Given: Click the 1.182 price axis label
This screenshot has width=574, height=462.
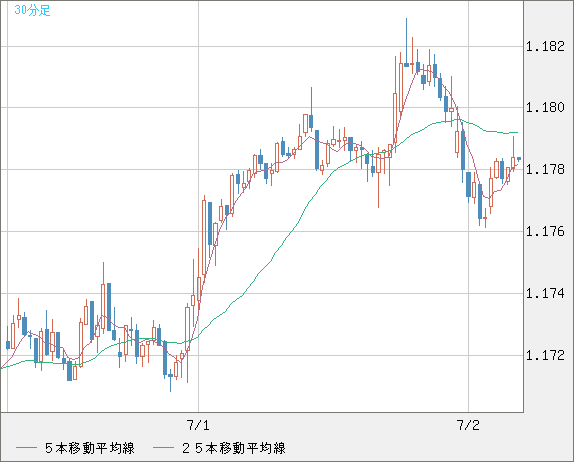Looking at the screenshot, I should (x=545, y=46).
